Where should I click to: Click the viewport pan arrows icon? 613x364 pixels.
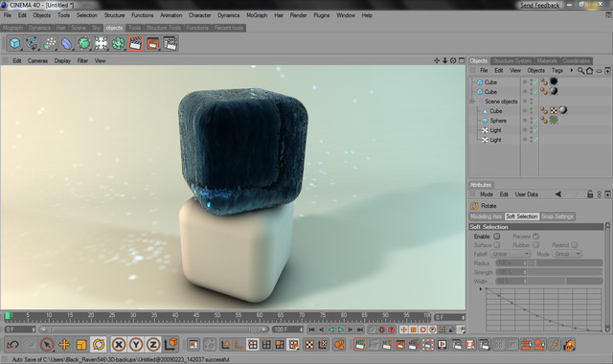click(x=437, y=60)
